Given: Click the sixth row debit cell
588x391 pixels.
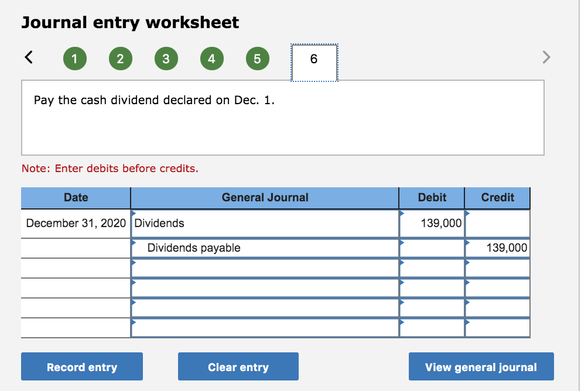Looking at the screenshot, I should click(x=432, y=328).
